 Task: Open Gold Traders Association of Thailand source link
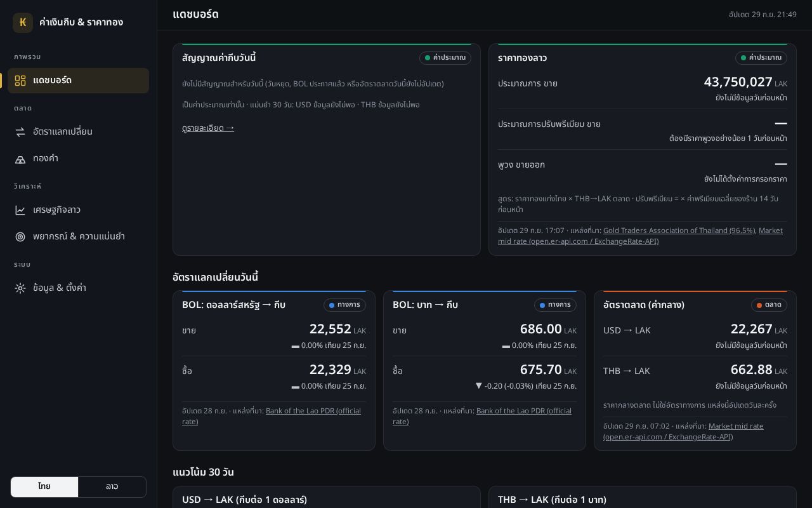(x=679, y=231)
